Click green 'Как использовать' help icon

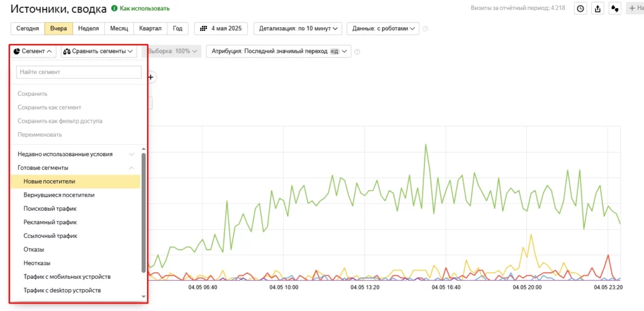point(114,9)
